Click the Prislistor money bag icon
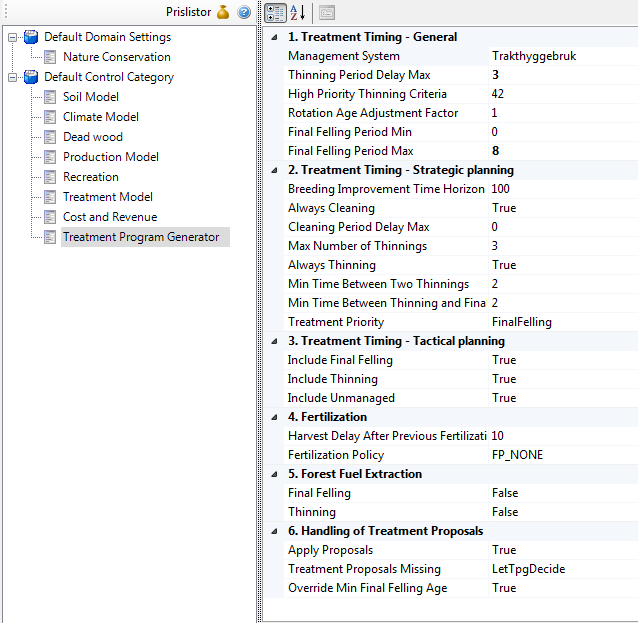The width and height of the screenshot is (638, 623). click(223, 12)
